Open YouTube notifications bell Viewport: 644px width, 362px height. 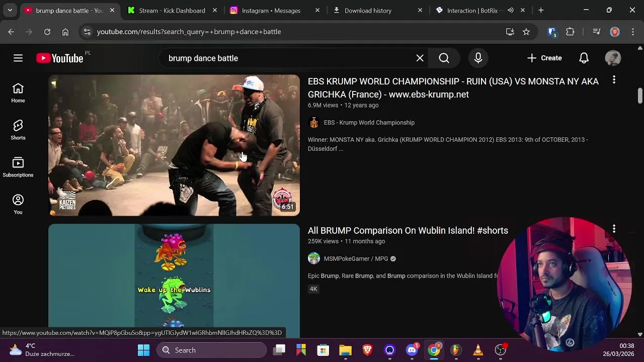[584, 58]
